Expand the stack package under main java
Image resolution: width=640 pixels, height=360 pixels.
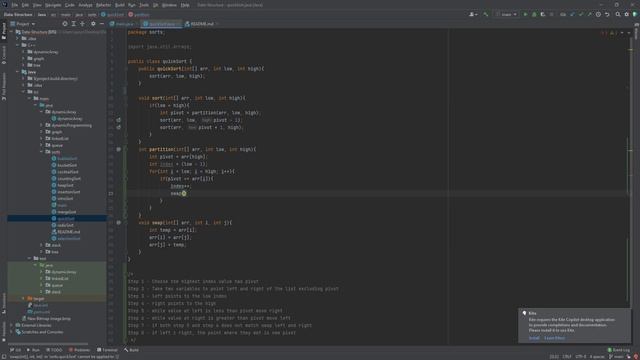[x=42, y=245]
